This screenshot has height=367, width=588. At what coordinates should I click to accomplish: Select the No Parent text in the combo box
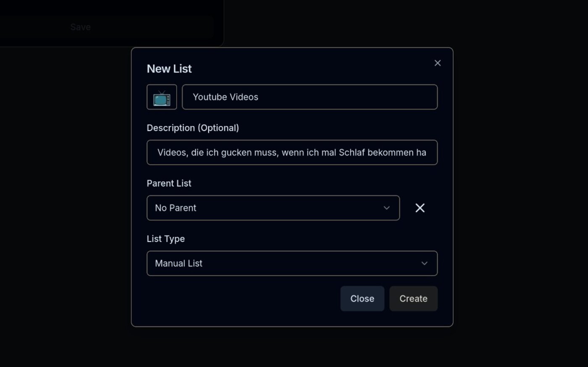176,208
